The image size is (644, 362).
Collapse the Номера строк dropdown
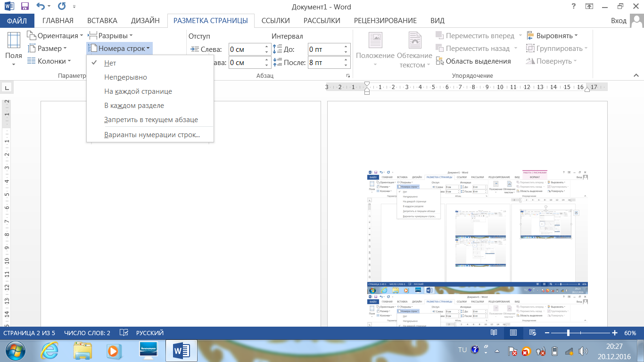(x=120, y=49)
